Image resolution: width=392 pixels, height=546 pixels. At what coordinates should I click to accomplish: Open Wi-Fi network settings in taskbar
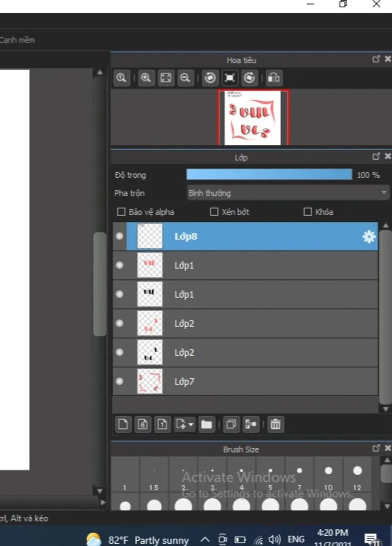[x=259, y=540]
